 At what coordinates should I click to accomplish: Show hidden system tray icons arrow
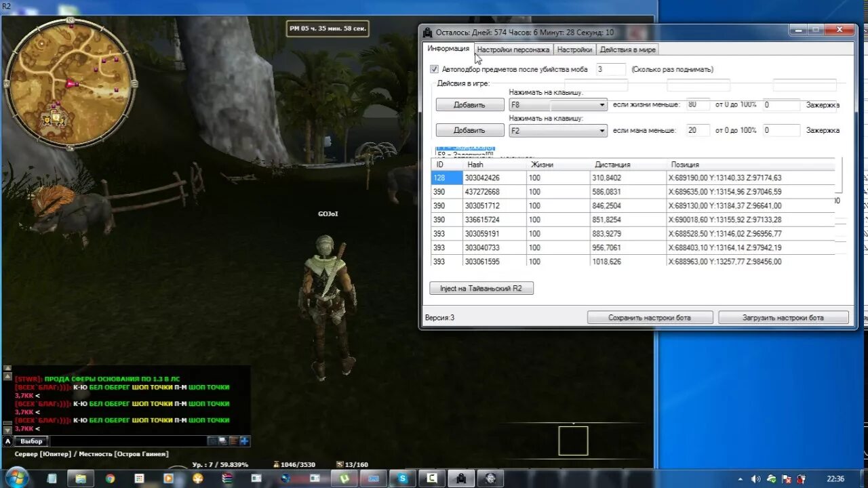click(741, 479)
